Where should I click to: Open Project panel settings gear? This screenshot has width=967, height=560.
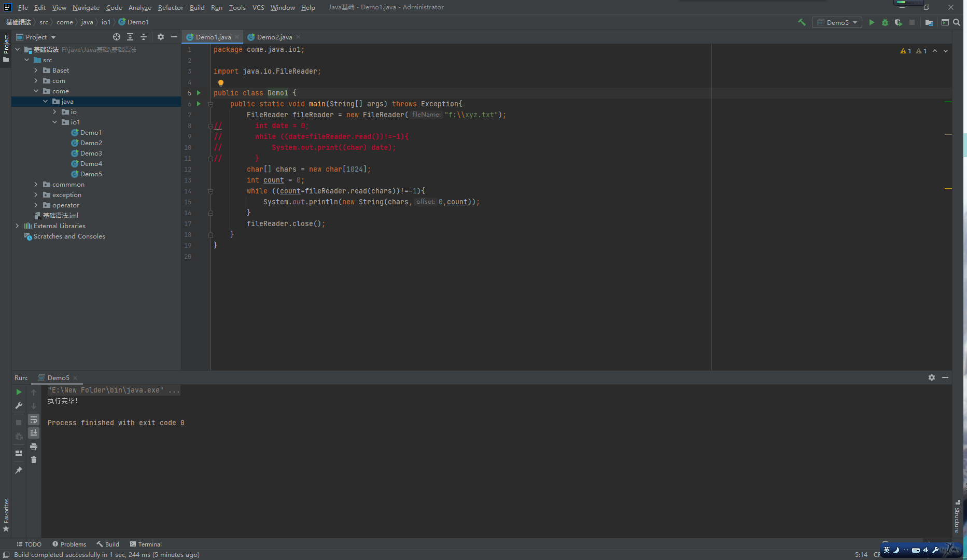pos(161,37)
